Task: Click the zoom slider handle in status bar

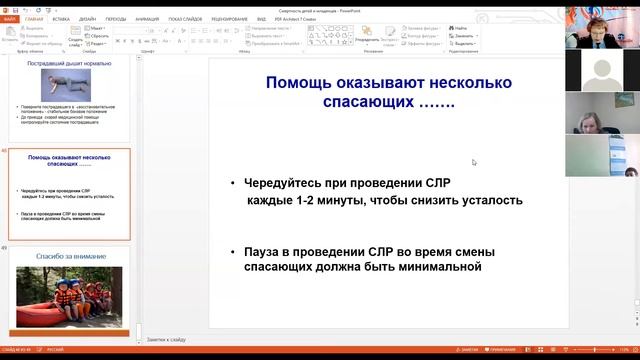Action: click(x=595, y=350)
